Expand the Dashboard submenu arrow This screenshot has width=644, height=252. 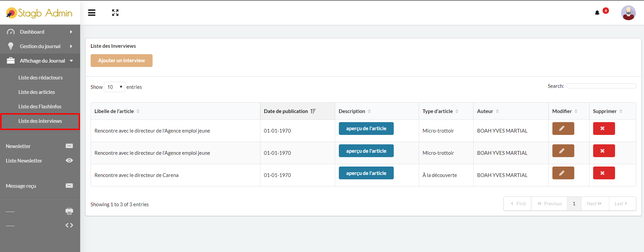[x=71, y=32]
